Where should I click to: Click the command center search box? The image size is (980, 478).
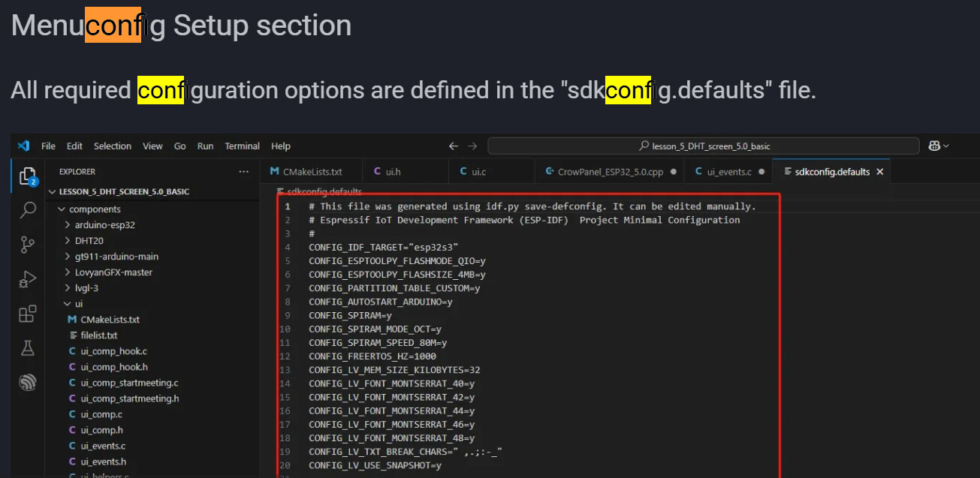click(704, 146)
